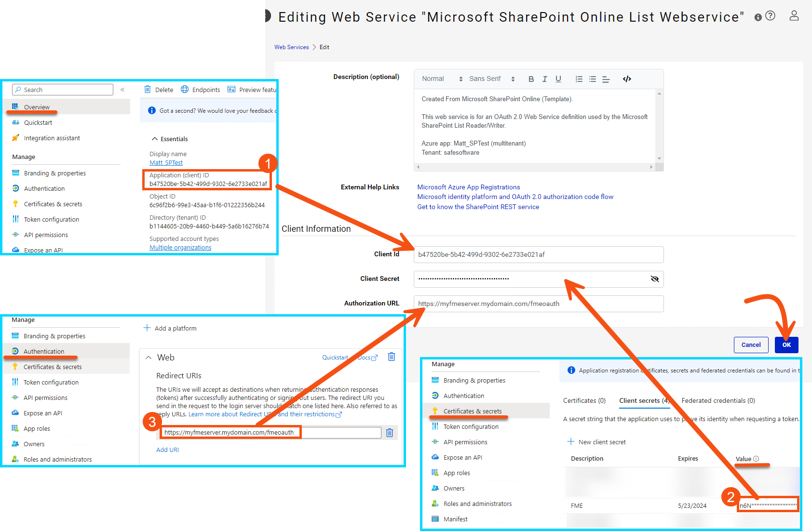Apply numbered list formatting to the description
Screen dimensions: 812x531
[x=579, y=79]
